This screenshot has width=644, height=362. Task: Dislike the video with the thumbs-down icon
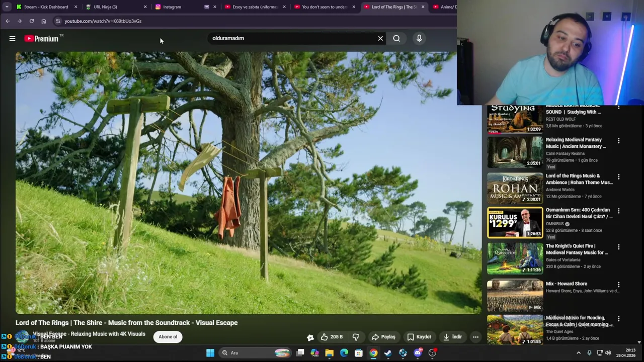(x=356, y=337)
